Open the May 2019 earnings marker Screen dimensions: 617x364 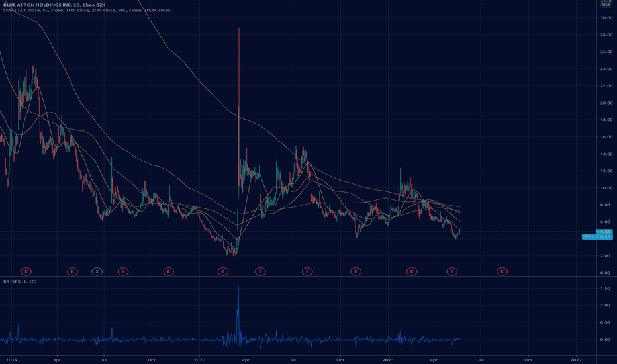tap(72, 271)
